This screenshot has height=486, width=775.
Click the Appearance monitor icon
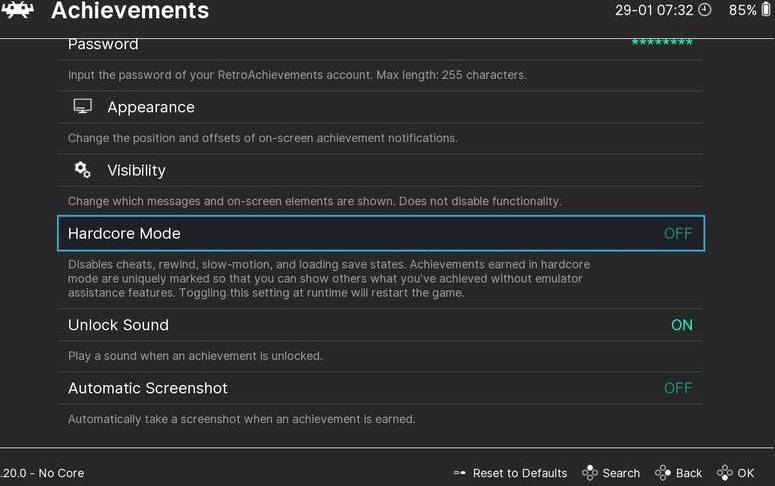(83, 107)
